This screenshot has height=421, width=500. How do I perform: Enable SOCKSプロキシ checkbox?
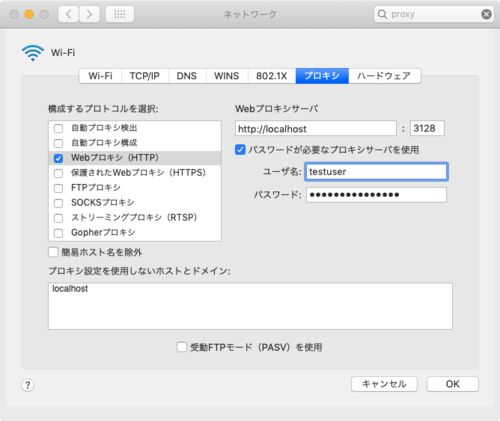58,203
